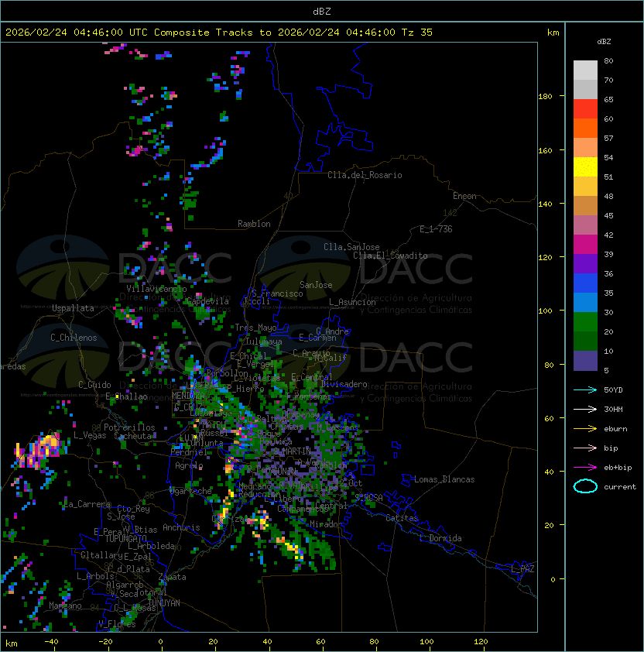Click the C_Chilenos map label
644x652 pixels.
point(74,338)
